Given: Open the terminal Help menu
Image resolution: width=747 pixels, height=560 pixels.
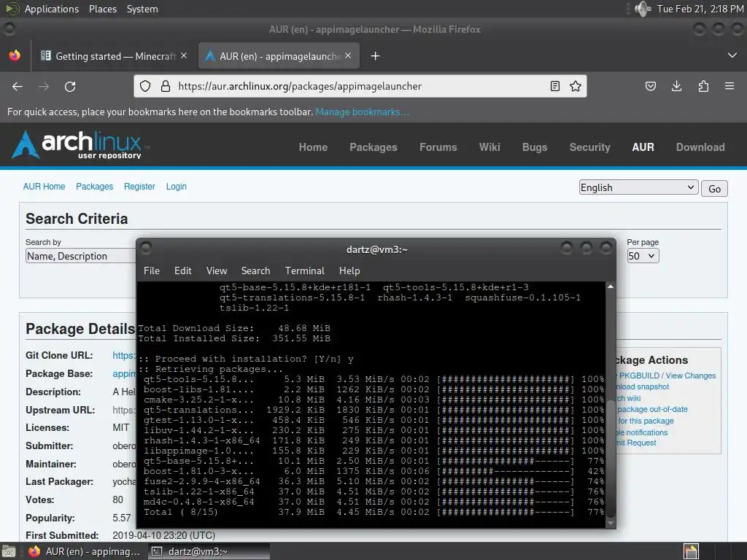Looking at the screenshot, I should click(349, 271).
